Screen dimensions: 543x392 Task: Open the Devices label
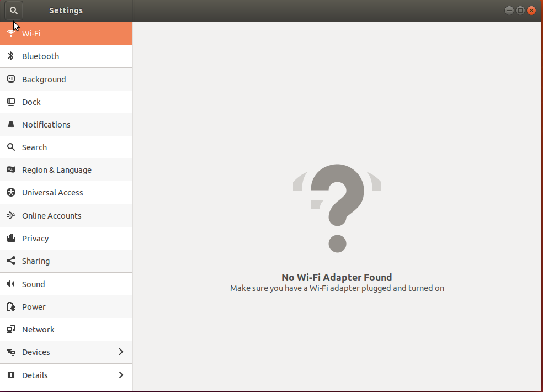(36, 352)
